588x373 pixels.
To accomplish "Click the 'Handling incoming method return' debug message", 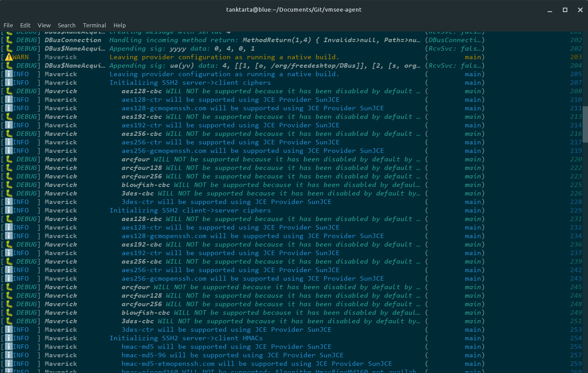I will (265, 40).
